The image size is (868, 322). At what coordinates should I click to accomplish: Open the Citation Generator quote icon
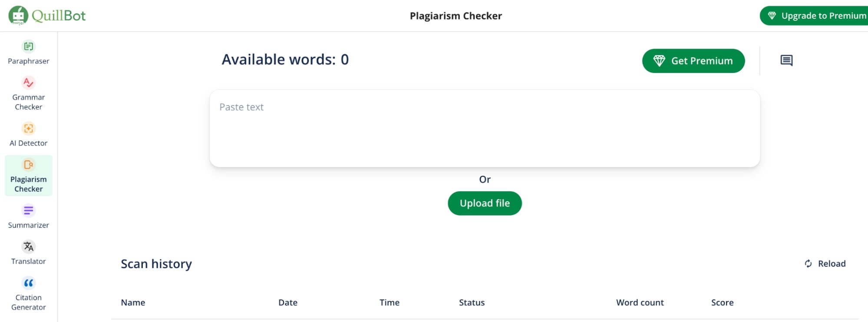(29, 283)
